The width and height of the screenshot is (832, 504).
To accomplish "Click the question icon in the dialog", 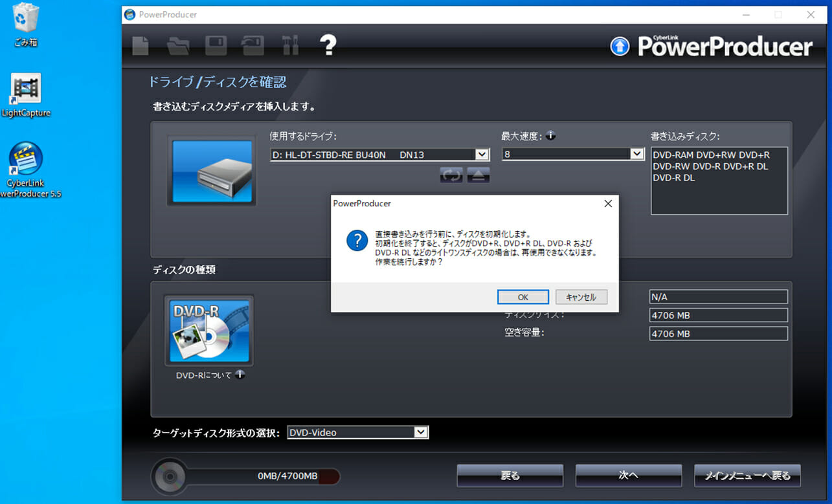I will [x=357, y=240].
